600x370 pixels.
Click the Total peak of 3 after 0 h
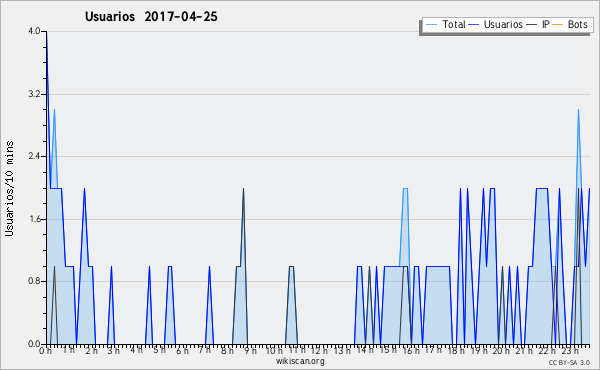[x=54, y=110]
